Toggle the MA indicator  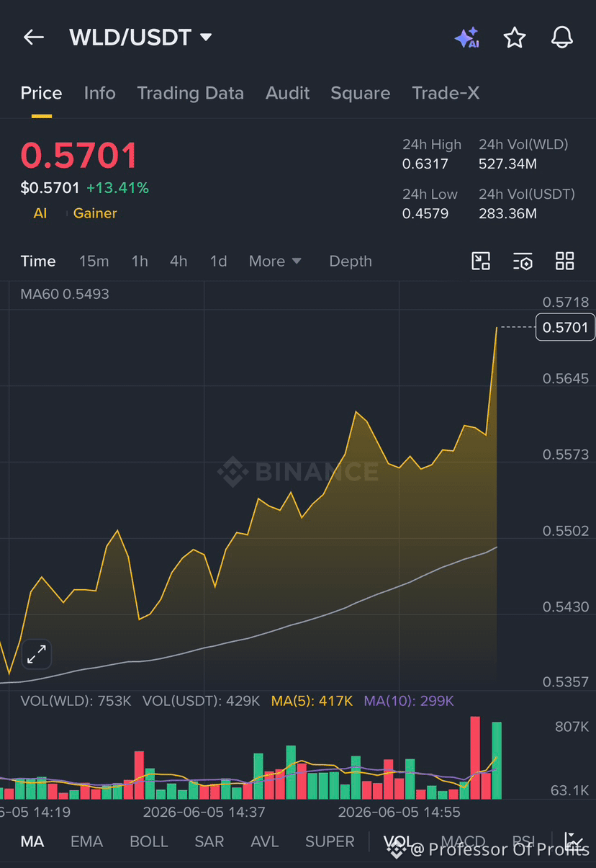(x=32, y=841)
